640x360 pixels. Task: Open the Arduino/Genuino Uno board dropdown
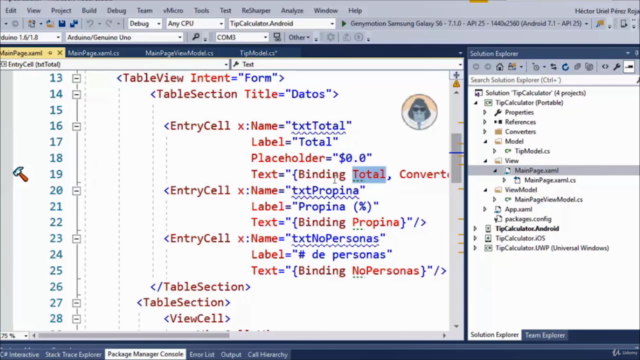click(x=124, y=37)
